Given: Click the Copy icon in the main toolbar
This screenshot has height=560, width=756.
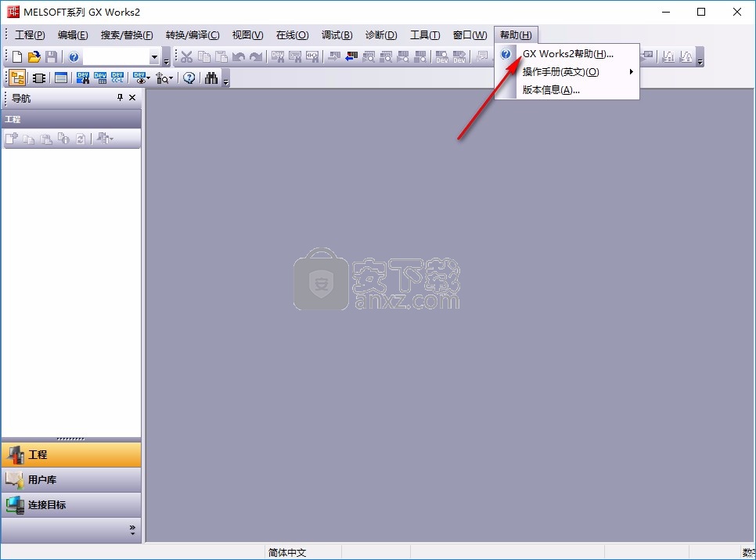Looking at the screenshot, I should [x=204, y=57].
